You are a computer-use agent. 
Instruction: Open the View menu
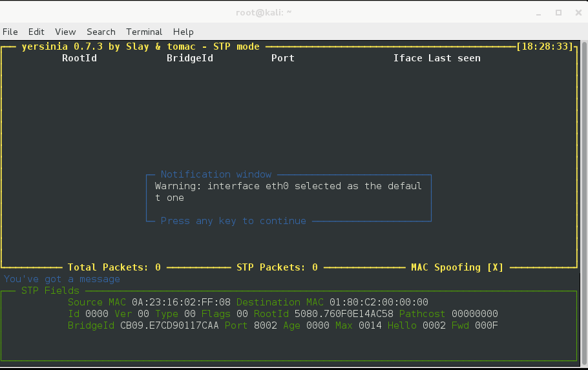coord(65,32)
